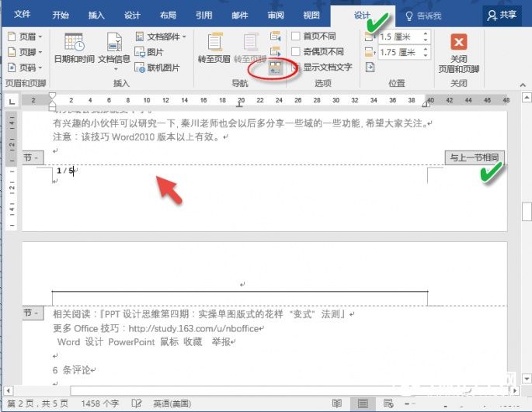Click the 1.5 厘米 spinner arrows

coord(426,36)
